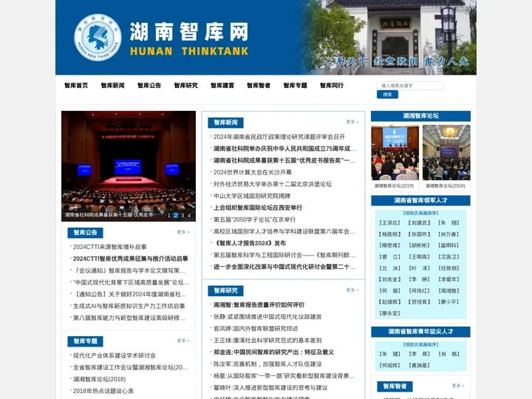The width and height of the screenshot is (532, 399).
Task: Click the 智库研究 section title tab
Action: tap(225, 291)
